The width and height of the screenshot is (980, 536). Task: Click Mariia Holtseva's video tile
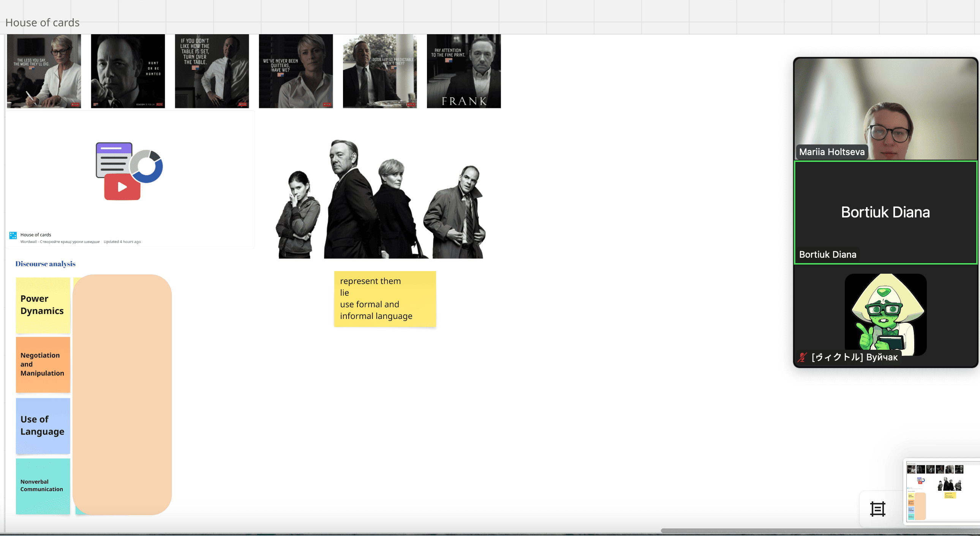[885, 109]
